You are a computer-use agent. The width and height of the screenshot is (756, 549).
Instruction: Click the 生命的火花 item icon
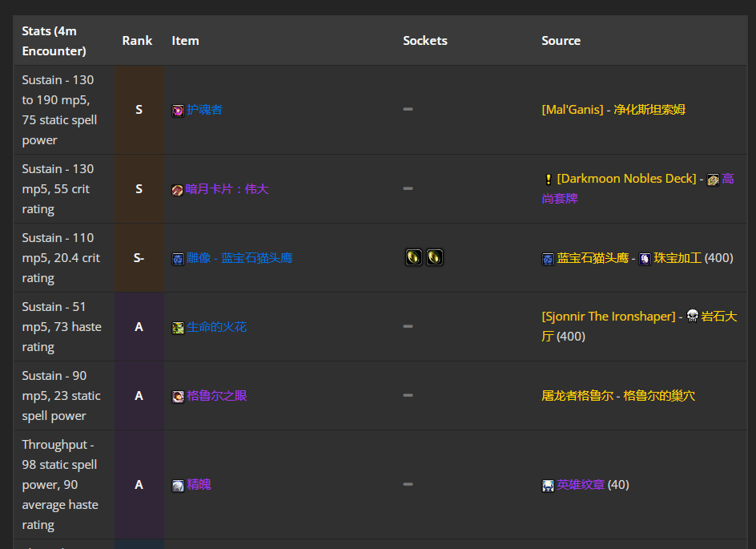[178, 328]
